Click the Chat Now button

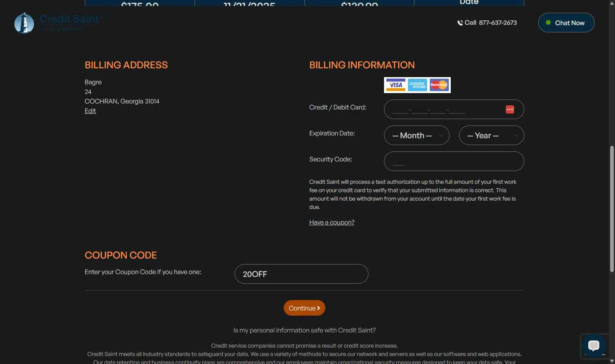click(x=566, y=23)
